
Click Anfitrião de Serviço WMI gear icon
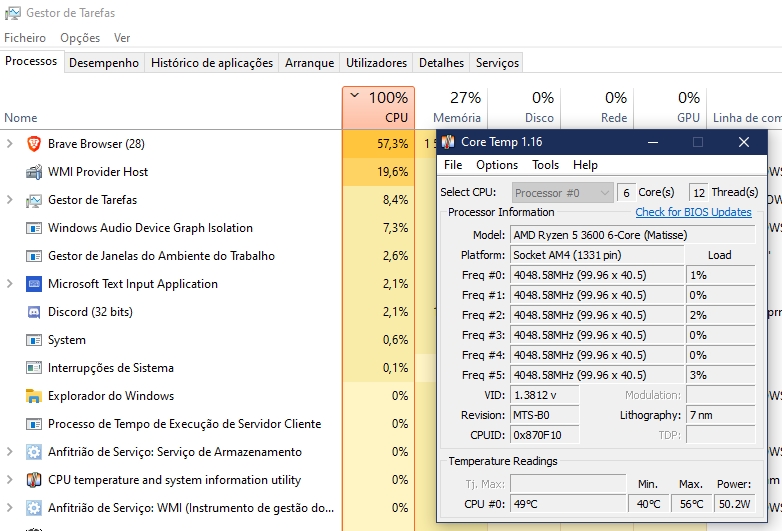33,508
